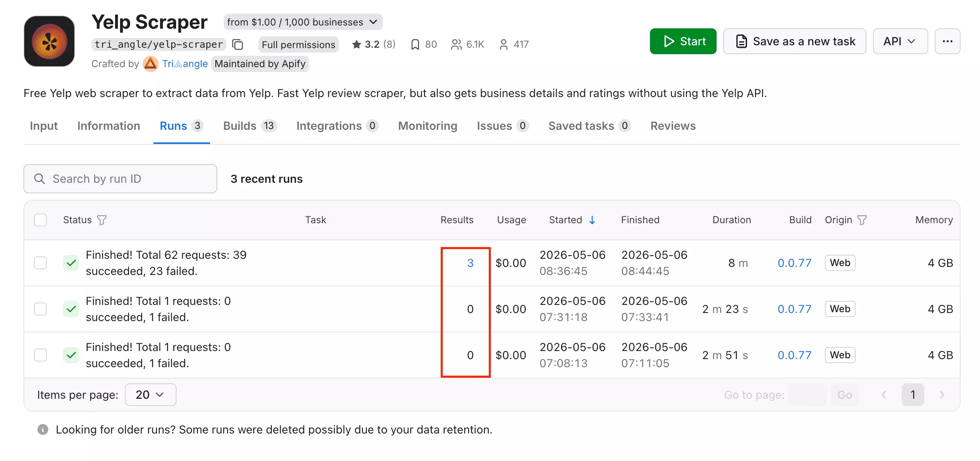Open the Integrations tab
This screenshot has height=461, width=980.
tap(337, 126)
